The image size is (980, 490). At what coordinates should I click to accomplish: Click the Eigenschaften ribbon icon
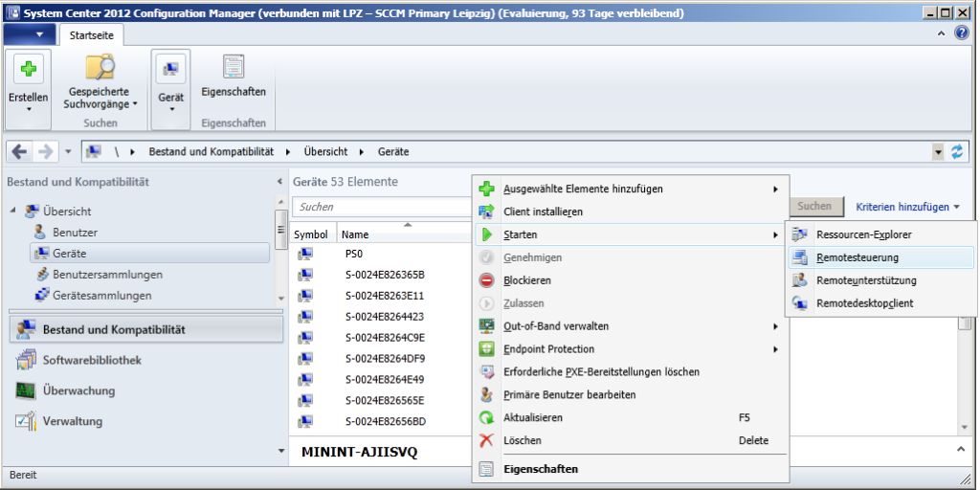[x=234, y=67]
